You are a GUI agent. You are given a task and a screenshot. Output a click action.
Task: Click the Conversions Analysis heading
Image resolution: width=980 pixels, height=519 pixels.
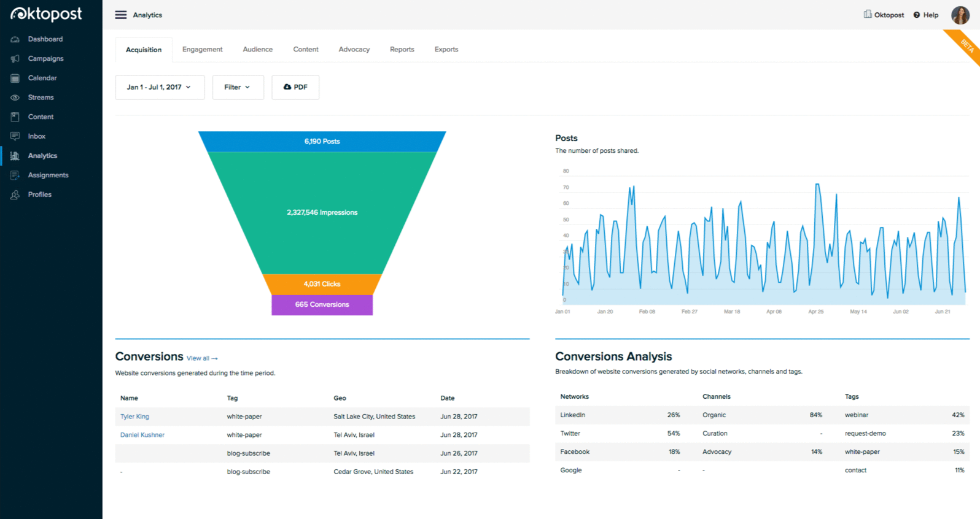click(613, 356)
